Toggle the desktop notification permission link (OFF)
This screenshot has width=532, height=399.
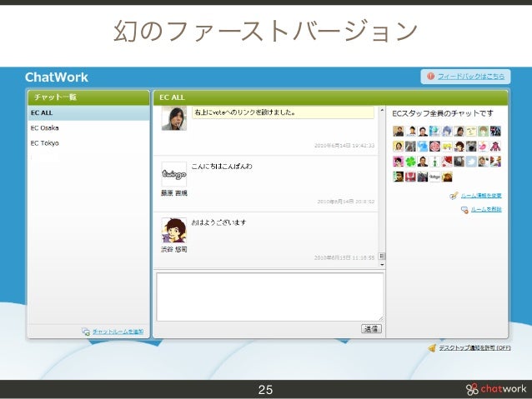[x=474, y=348]
